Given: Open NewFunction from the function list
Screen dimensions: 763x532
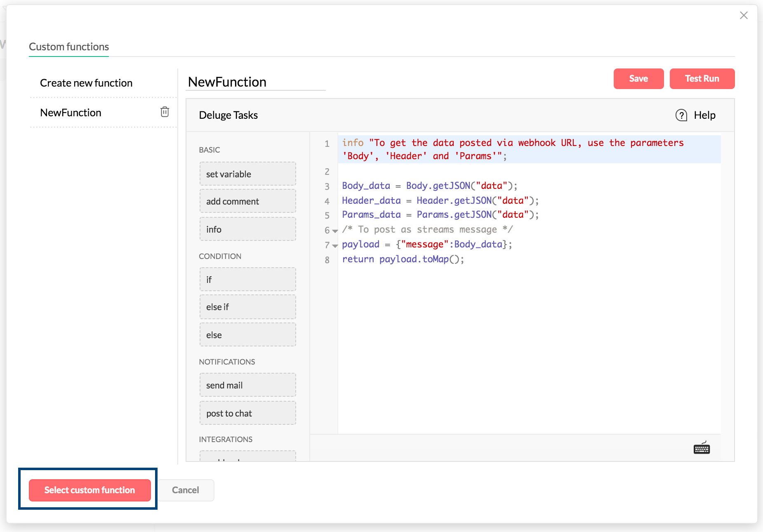Looking at the screenshot, I should click(x=71, y=113).
